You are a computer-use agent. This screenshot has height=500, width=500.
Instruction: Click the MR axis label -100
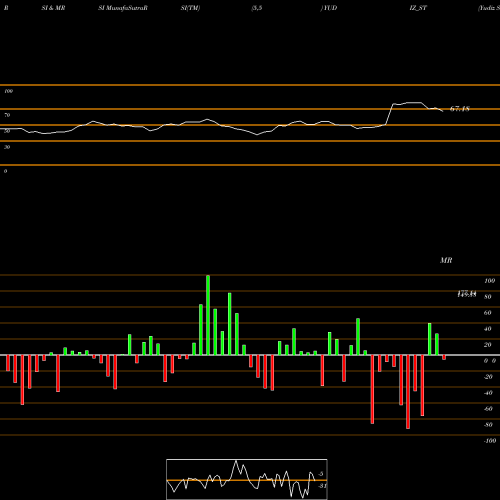click(490, 441)
